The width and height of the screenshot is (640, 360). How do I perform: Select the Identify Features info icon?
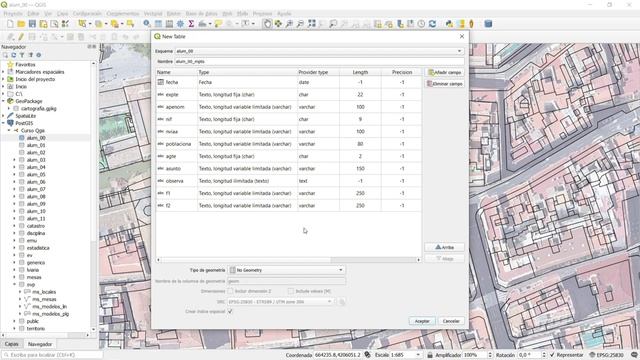(147, 24)
